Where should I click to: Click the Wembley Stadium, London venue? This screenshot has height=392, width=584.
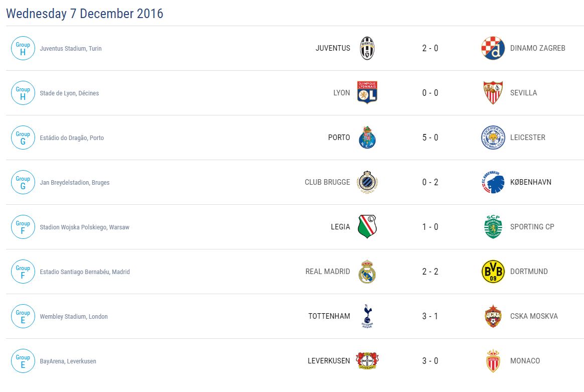pos(74,317)
